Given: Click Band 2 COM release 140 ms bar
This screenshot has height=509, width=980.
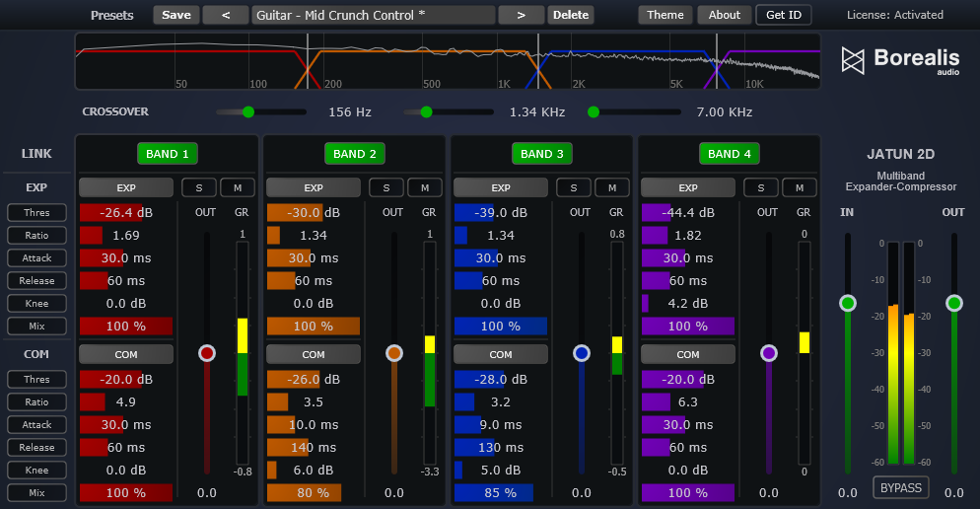Looking at the screenshot, I should 314,448.
